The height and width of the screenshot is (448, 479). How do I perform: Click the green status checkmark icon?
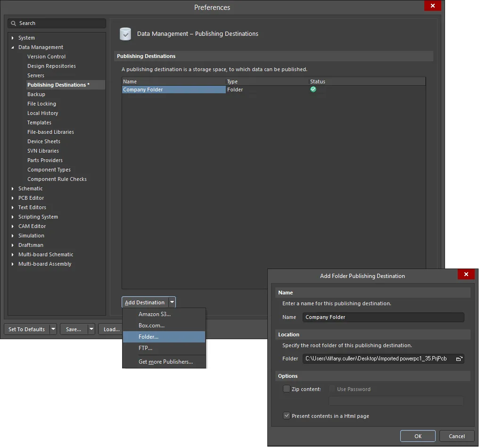[x=313, y=90]
